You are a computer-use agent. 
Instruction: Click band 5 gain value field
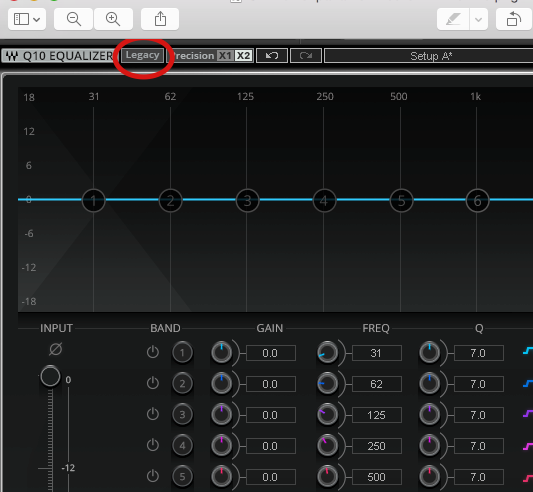[x=271, y=477]
